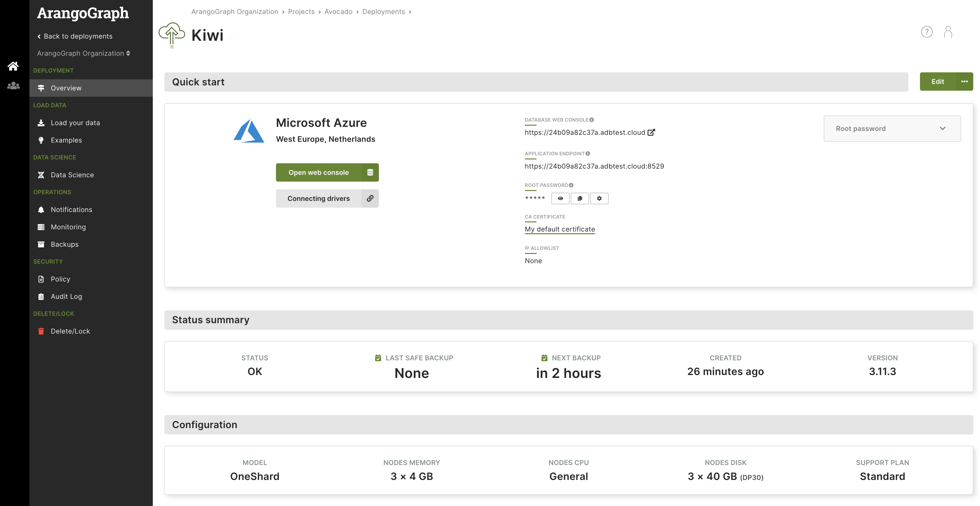Show info for Root Password

pyautogui.click(x=571, y=185)
